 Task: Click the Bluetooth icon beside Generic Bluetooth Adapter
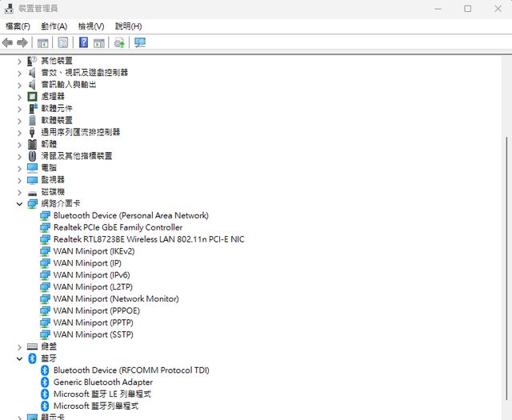tap(45, 382)
